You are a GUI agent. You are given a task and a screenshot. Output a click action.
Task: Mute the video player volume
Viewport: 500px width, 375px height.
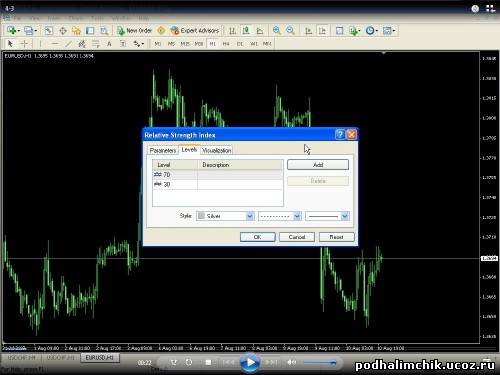click(291, 362)
